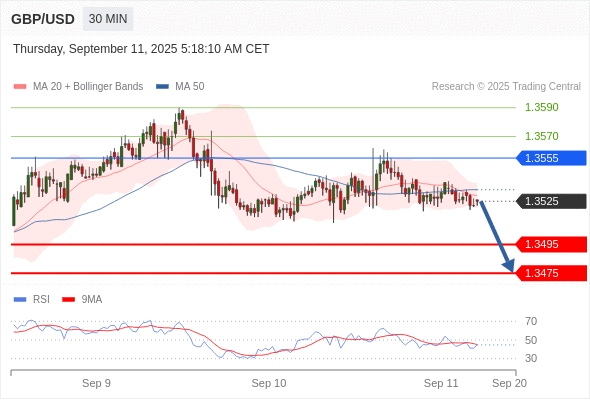Screen dimensions: 590x400
Task: Select the 1.3475 red target tag
Action: pos(551,273)
